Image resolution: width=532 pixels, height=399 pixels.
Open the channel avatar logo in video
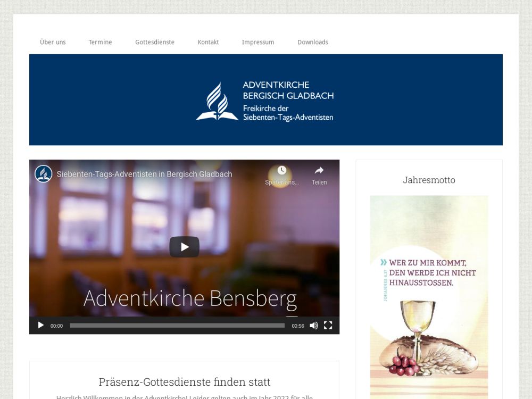point(44,174)
